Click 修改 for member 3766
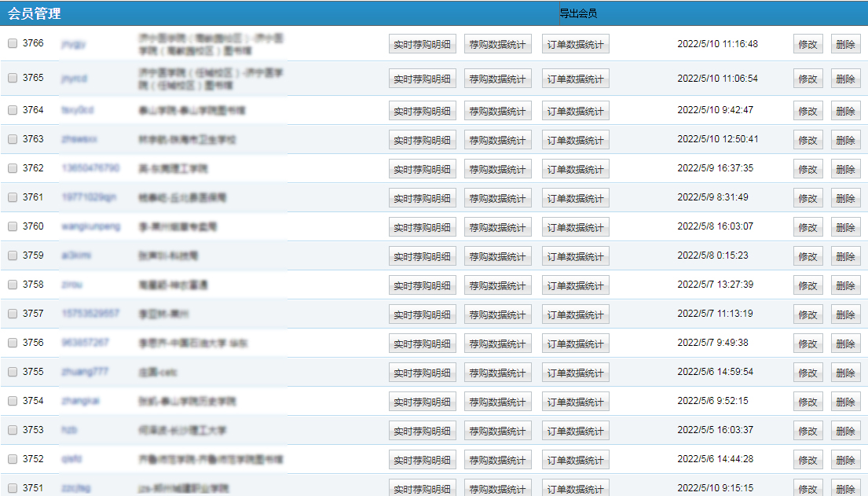The height and width of the screenshot is (496, 868). coord(808,45)
